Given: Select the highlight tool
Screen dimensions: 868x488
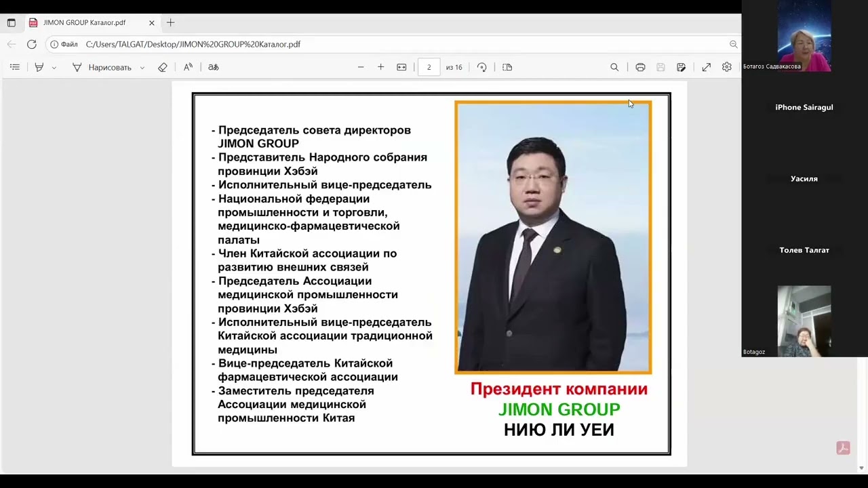Looking at the screenshot, I should (39, 67).
